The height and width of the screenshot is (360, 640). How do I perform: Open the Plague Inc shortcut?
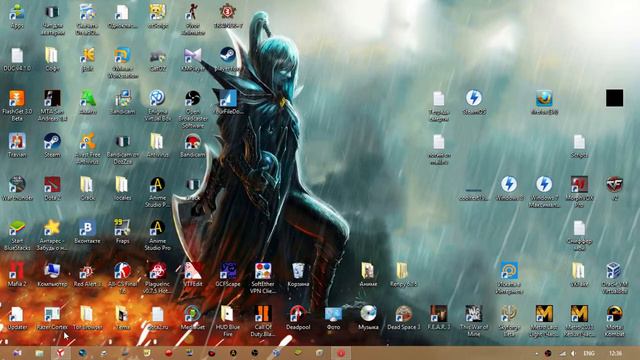pos(158,271)
